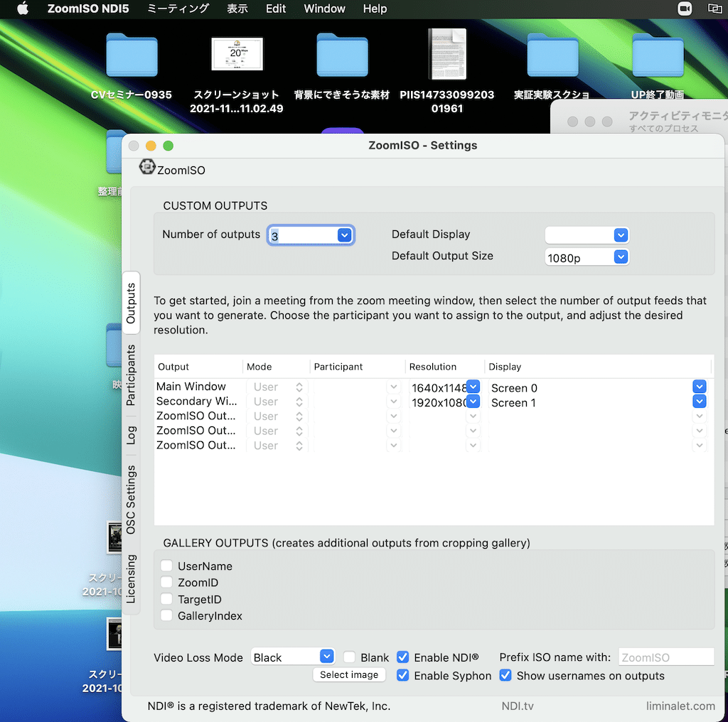Toggle Show usernames on outputs checkbox
The height and width of the screenshot is (722, 728).
pos(505,675)
